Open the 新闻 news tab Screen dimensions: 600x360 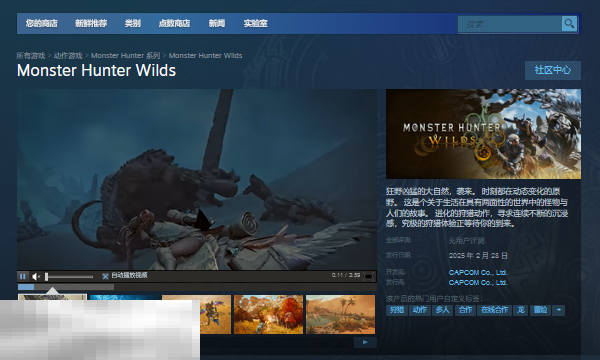[217, 23]
